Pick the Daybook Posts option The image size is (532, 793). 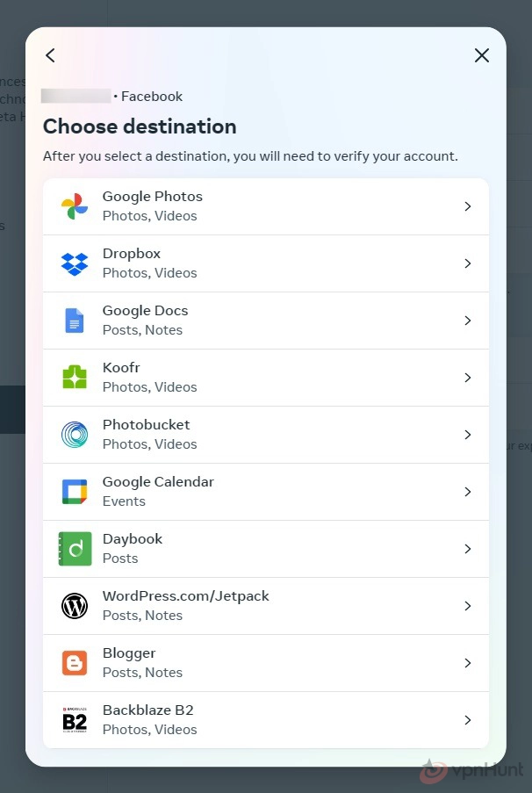tap(266, 549)
